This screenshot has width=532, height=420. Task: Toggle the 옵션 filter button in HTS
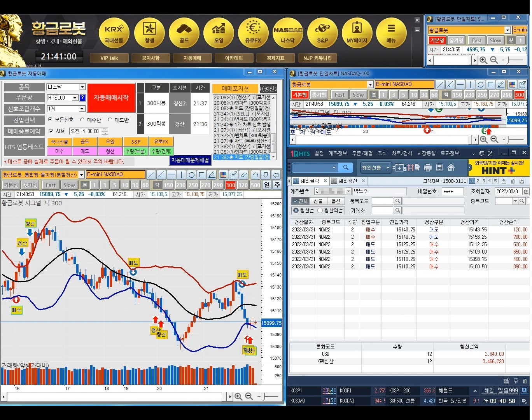coord(336,201)
